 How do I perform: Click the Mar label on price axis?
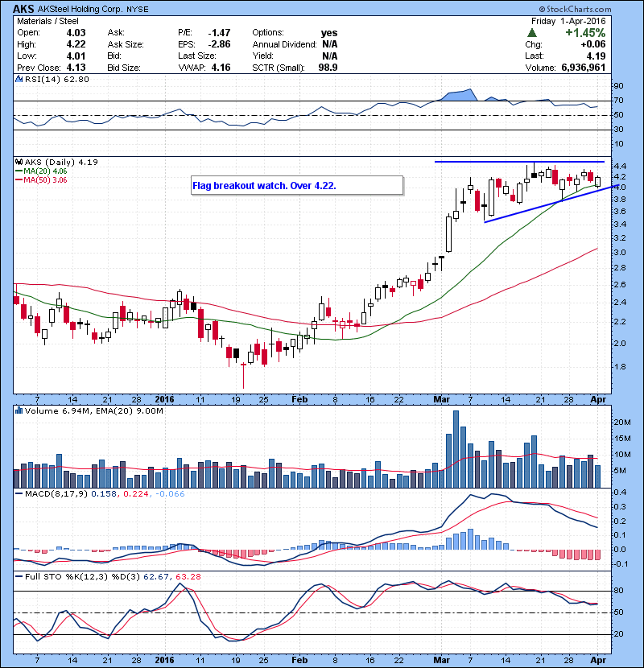[x=442, y=399]
